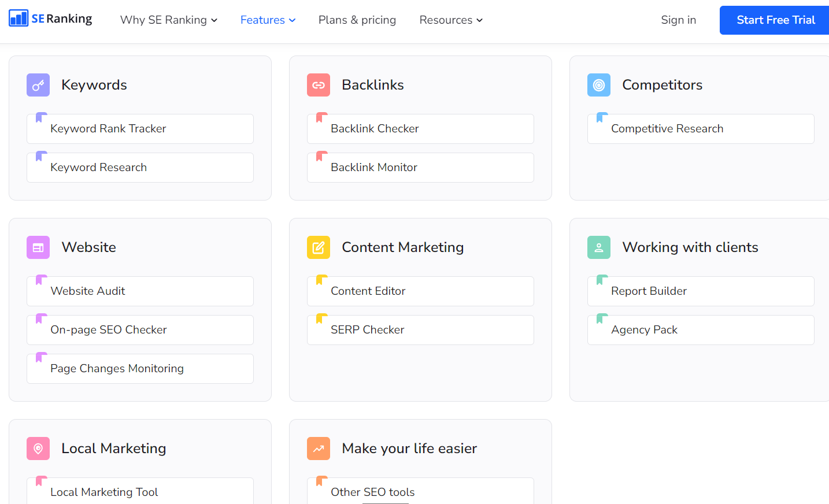Image resolution: width=829 pixels, height=504 pixels.
Task: Click the Keywords key icon
Action: coord(38,85)
